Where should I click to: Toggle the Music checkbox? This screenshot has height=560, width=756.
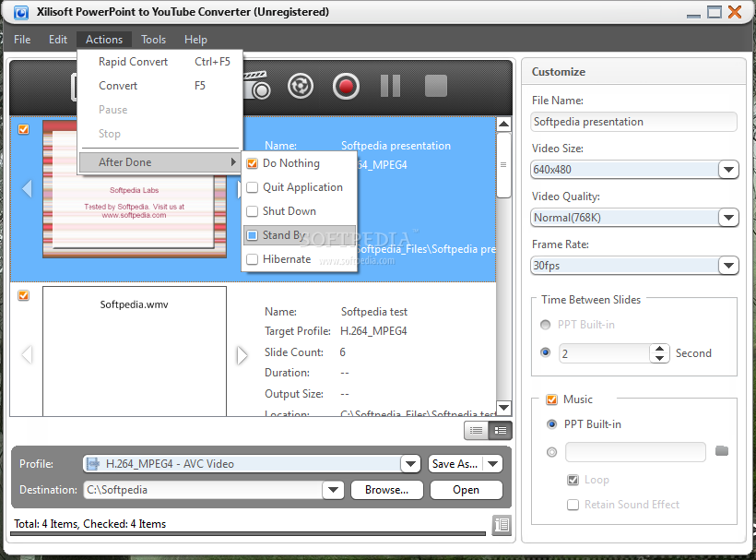tap(551, 399)
